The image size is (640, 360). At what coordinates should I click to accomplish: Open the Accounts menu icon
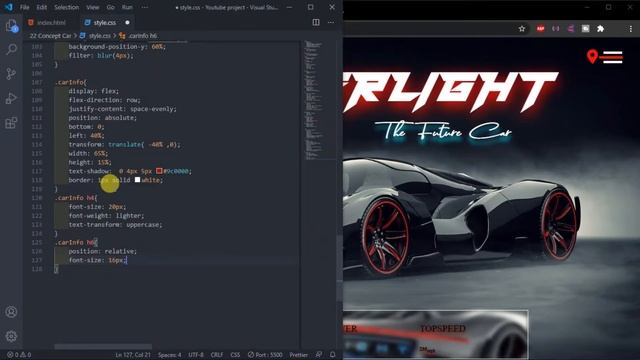tap(11, 312)
